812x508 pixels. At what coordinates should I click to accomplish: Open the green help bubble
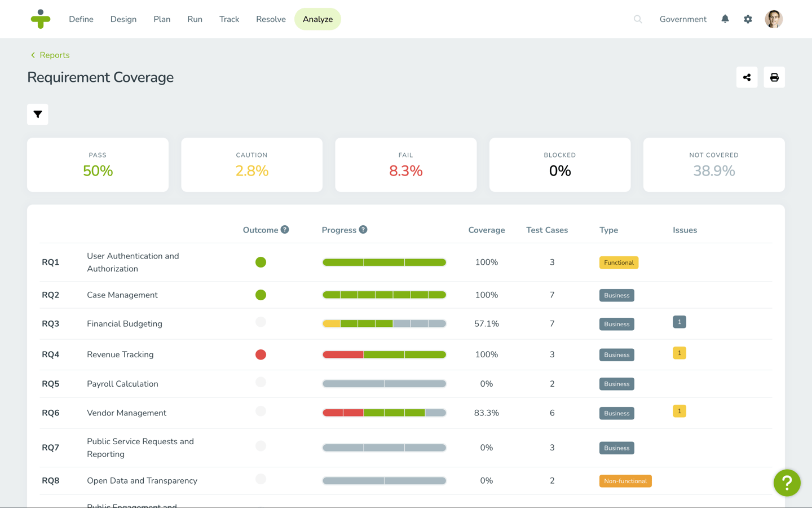coord(787,483)
